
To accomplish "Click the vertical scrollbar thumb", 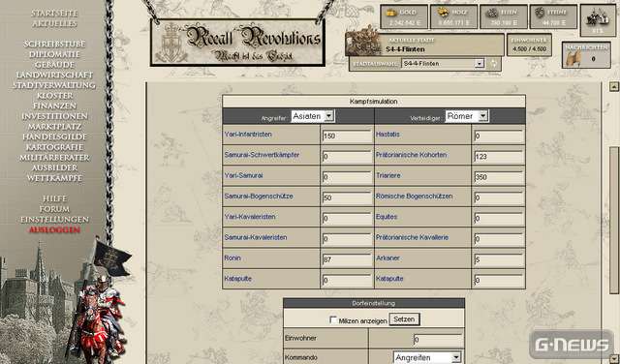I will tap(613, 220).
